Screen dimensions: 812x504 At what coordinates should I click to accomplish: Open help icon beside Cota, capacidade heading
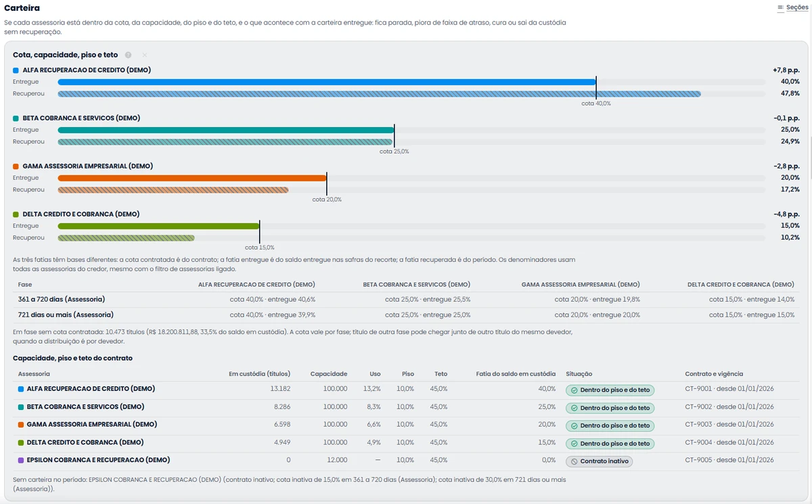(x=128, y=55)
